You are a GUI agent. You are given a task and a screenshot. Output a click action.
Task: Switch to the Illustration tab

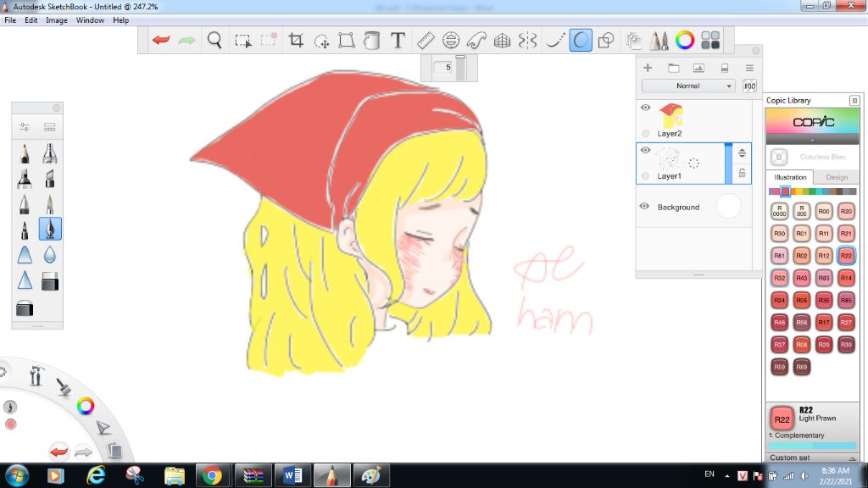pos(790,177)
